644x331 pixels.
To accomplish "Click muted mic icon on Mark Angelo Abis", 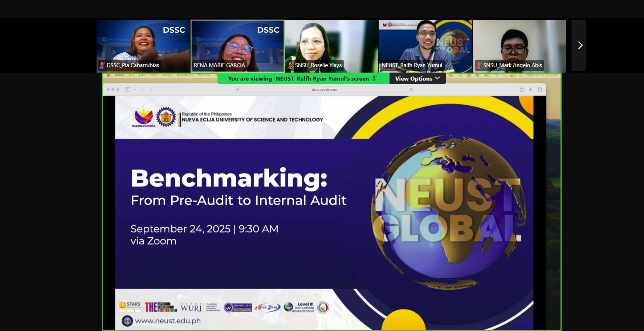I will [x=479, y=65].
